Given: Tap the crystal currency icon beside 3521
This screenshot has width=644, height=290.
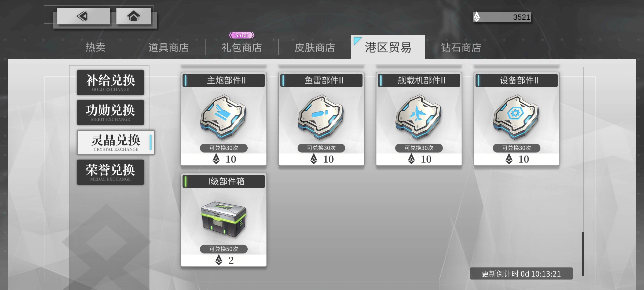Looking at the screenshot, I should 477,17.
